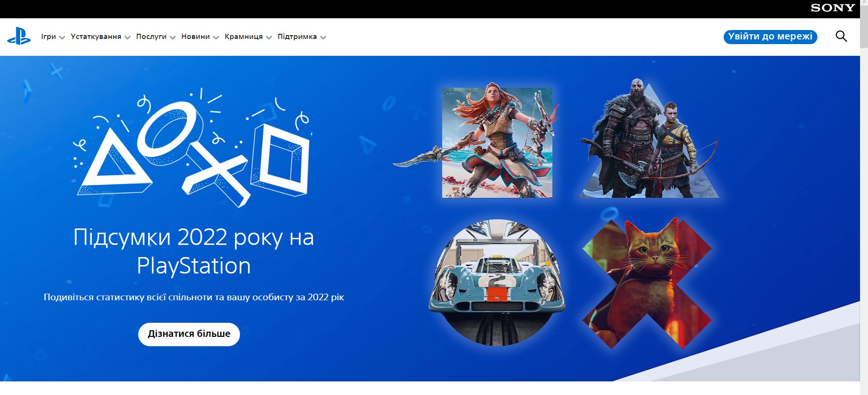The width and height of the screenshot is (868, 395).
Task: Open the Ігри menu
Action: 48,37
